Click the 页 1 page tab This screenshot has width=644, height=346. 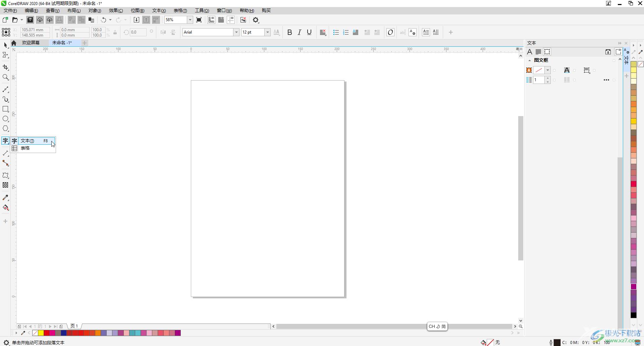(74, 326)
